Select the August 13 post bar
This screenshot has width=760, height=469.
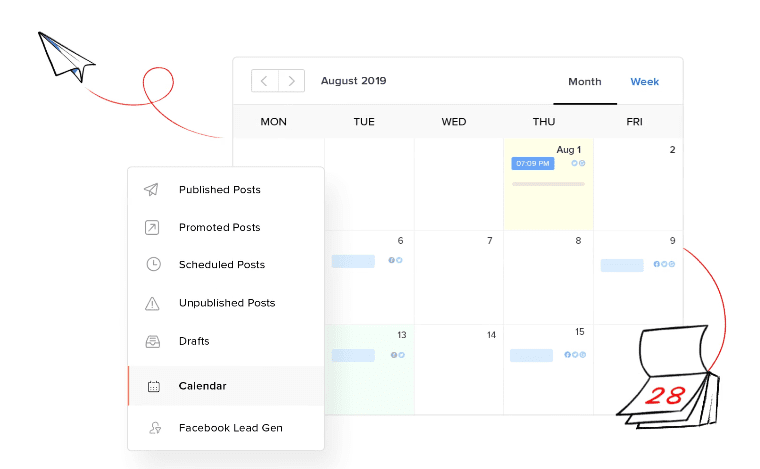tap(353, 355)
